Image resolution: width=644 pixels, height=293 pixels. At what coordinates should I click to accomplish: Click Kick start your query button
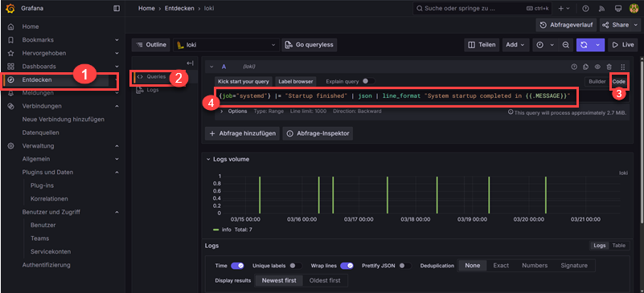coord(244,82)
